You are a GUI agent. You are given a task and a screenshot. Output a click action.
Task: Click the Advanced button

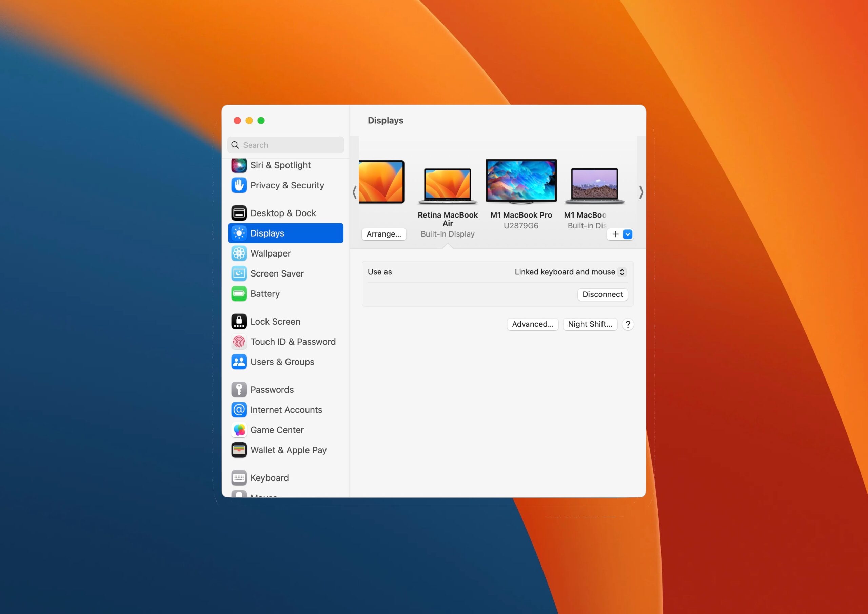[x=532, y=324]
